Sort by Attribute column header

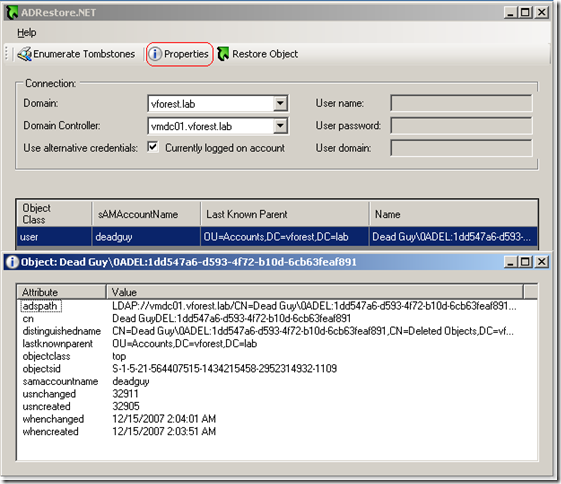click(61, 292)
